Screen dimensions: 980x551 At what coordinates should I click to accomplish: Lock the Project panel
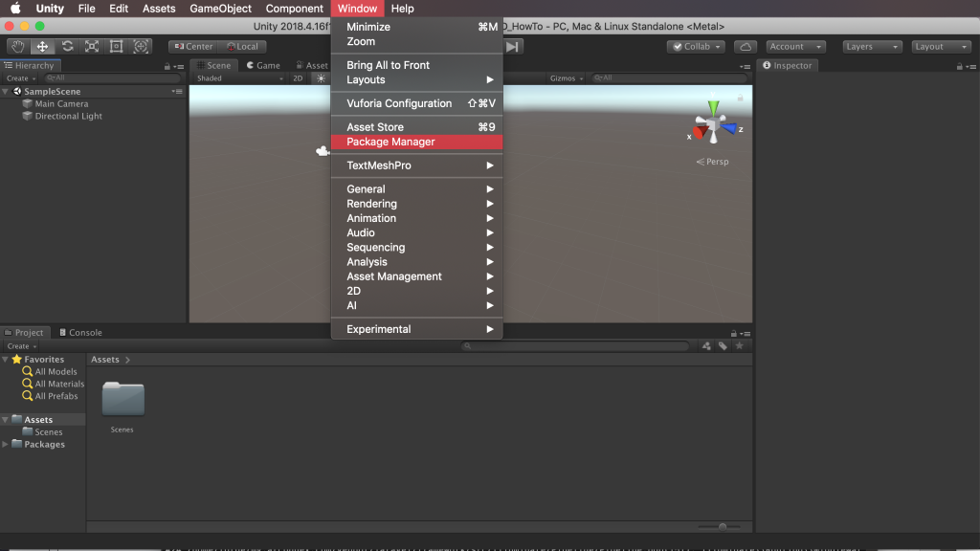(x=734, y=334)
